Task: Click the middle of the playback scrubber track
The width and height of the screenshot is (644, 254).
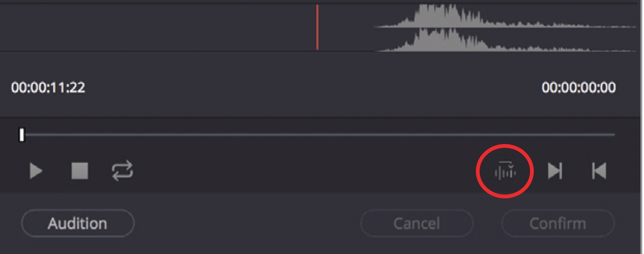Action: pyautogui.click(x=318, y=135)
